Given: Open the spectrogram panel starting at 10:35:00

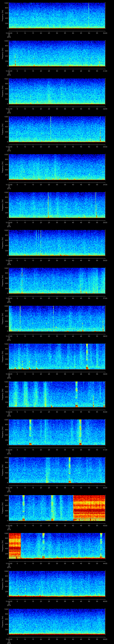Looking at the screenshot, I should [57, 243].
